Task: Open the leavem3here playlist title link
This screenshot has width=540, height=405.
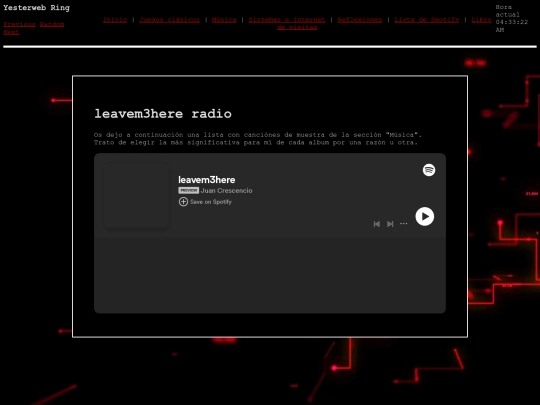Action: point(207,180)
